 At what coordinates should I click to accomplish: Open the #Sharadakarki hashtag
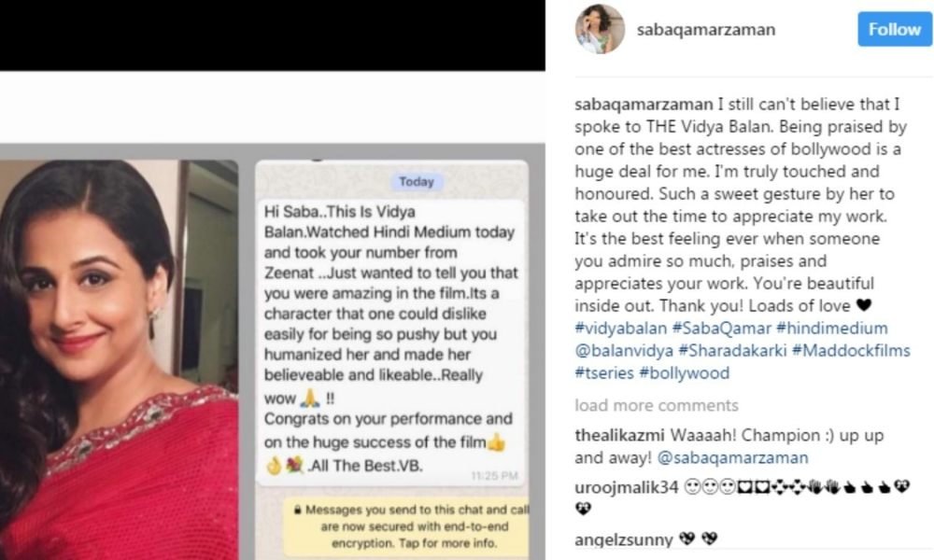coord(732,351)
